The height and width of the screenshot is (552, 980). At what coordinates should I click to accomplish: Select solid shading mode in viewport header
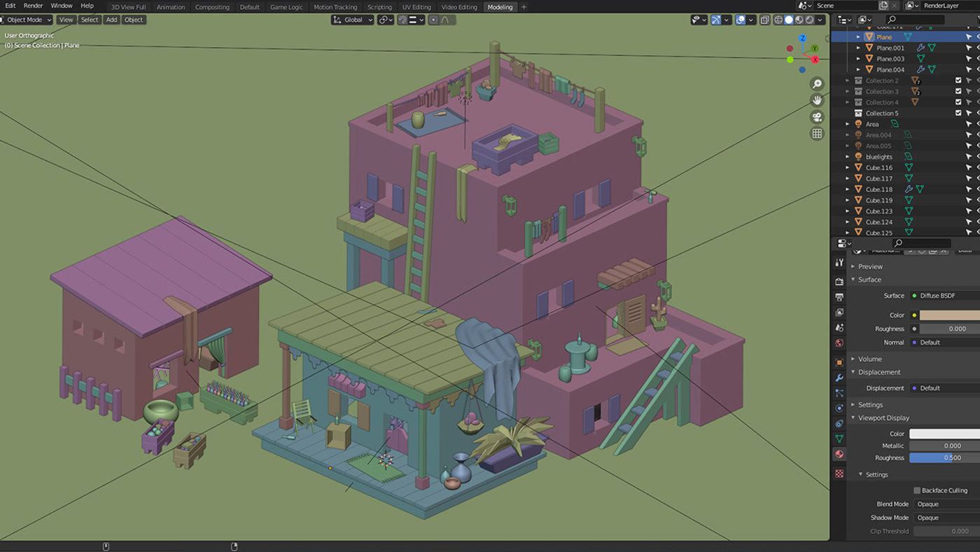[789, 20]
